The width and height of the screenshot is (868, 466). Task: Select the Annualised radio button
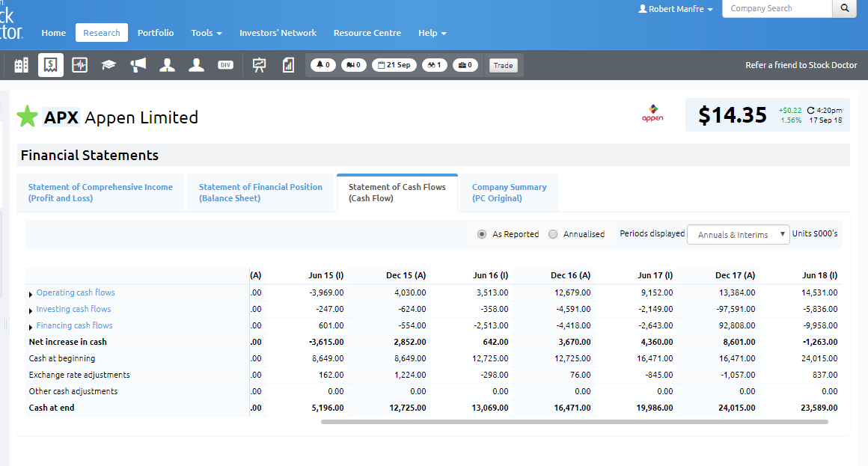[553, 234]
